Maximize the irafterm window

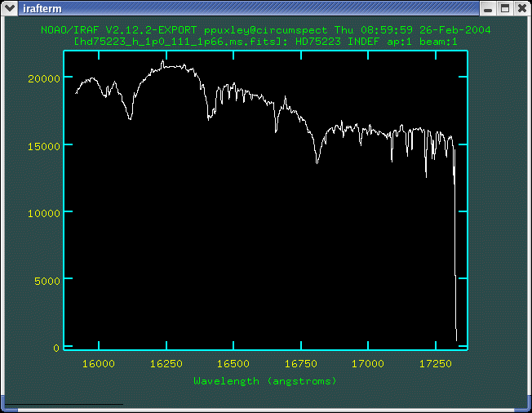click(505, 8)
